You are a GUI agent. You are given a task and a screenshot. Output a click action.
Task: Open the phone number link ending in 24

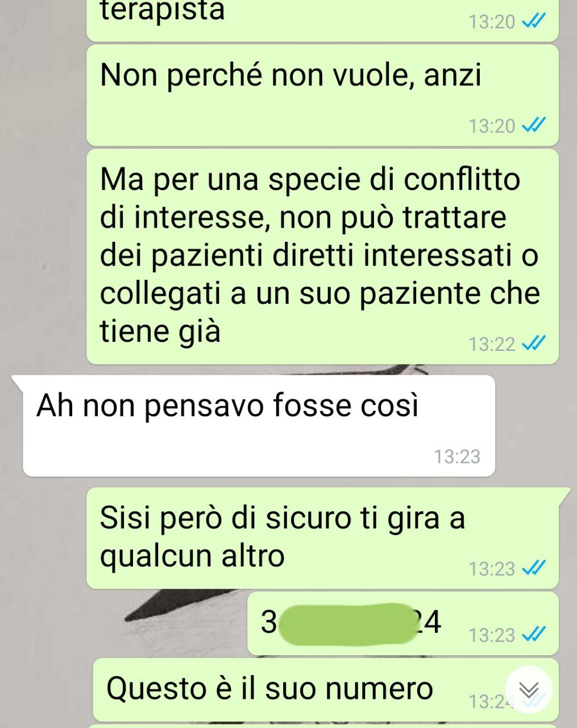[x=350, y=622]
